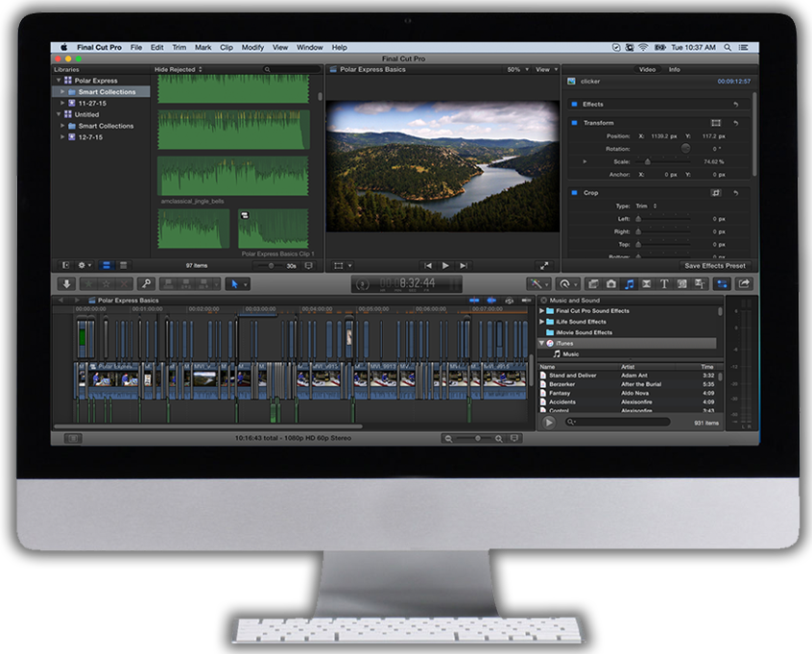Click the Append clip to storyline icon
Screen dimensions: 812x654
point(204,283)
